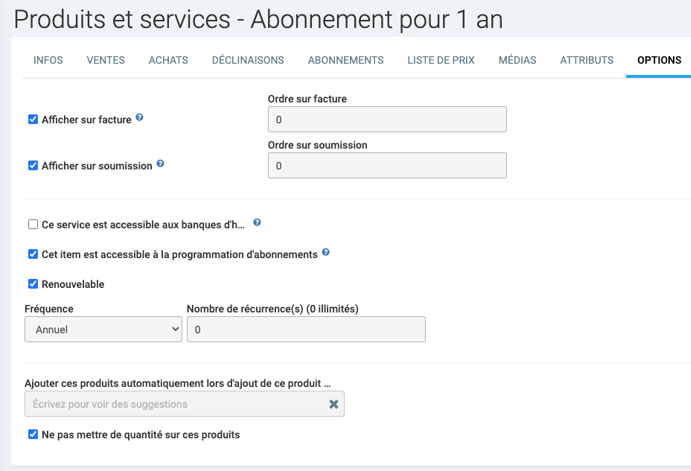Open the Fréquence dropdown set to Annuel

point(103,329)
